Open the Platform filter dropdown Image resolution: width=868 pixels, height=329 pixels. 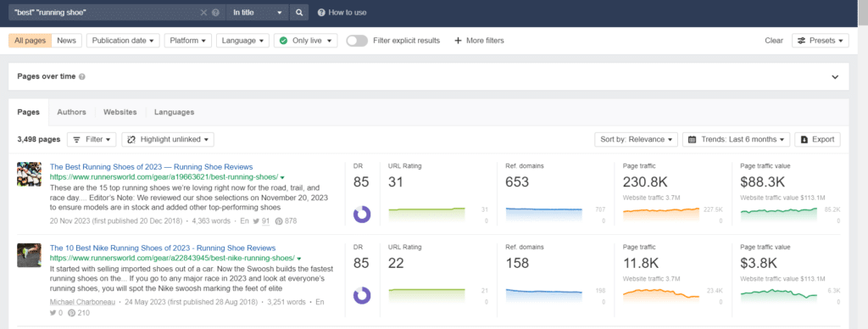[187, 41]
